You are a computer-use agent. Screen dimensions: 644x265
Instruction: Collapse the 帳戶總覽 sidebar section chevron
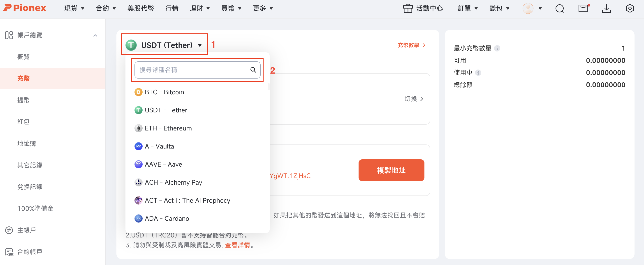(95, 35)
